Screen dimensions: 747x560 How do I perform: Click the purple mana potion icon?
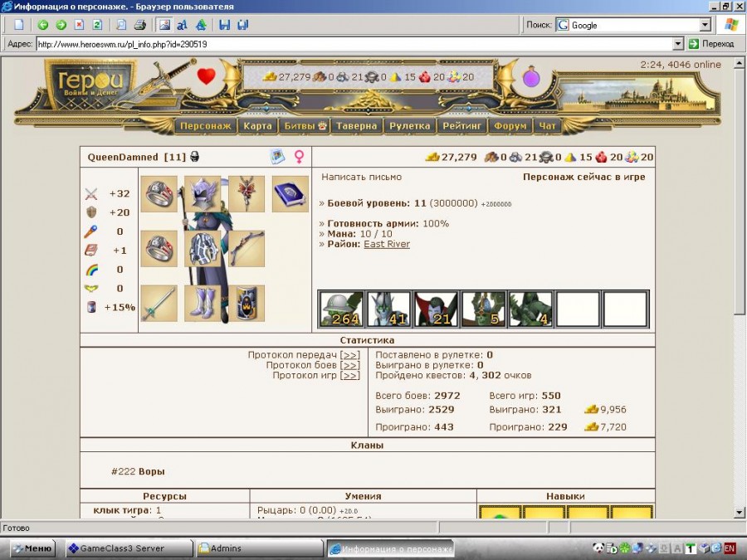point(531,76)
